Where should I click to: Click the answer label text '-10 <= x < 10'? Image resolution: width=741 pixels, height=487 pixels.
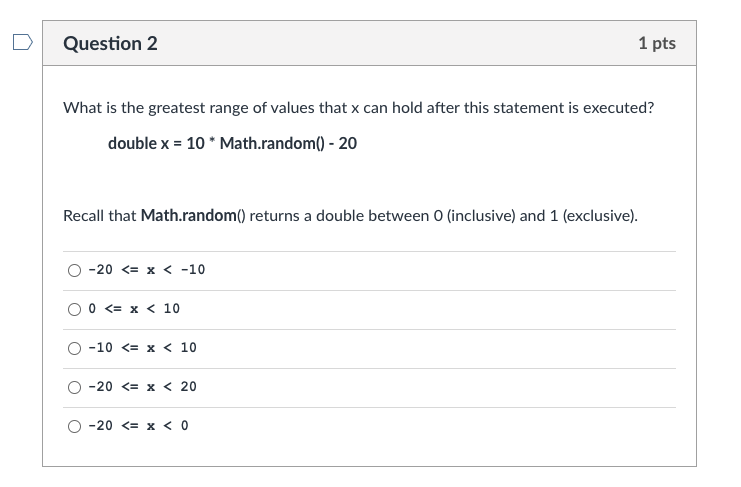coord(142,348)
